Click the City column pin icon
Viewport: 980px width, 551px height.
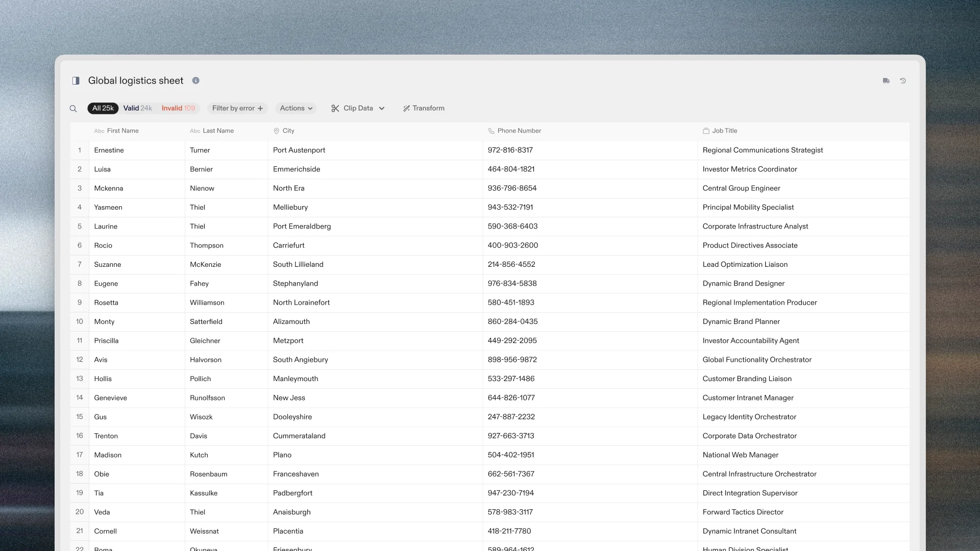(276, 131)
